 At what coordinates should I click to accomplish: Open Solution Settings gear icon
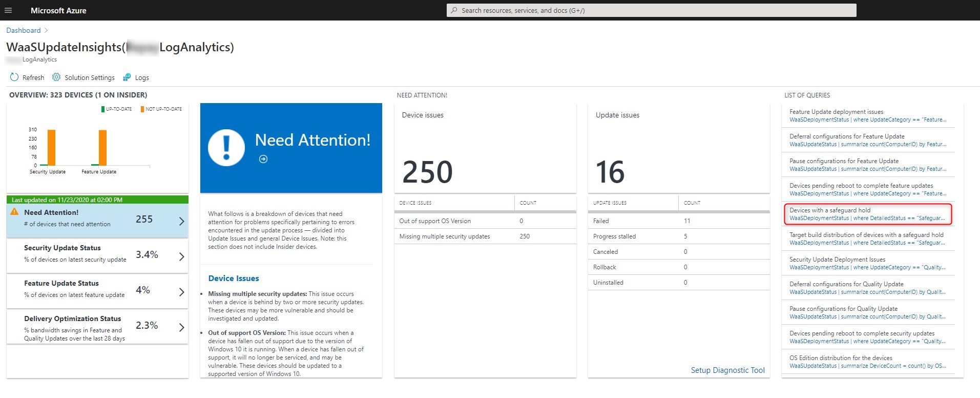56,77
